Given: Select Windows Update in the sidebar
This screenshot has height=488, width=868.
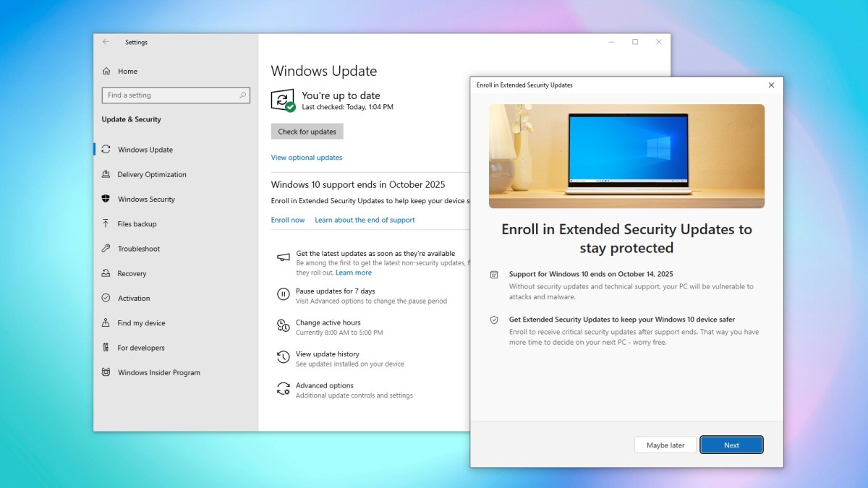Looking at the screenshot, I should pos(145,150).
